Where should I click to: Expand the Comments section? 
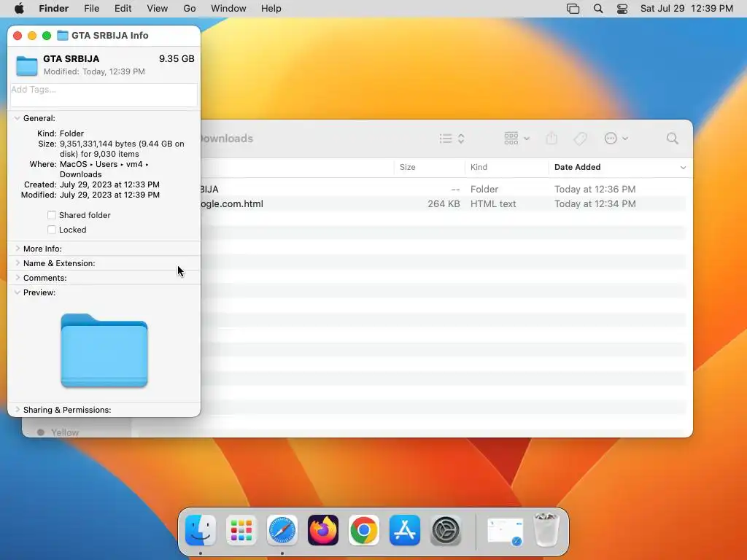[x=18, y=278]
